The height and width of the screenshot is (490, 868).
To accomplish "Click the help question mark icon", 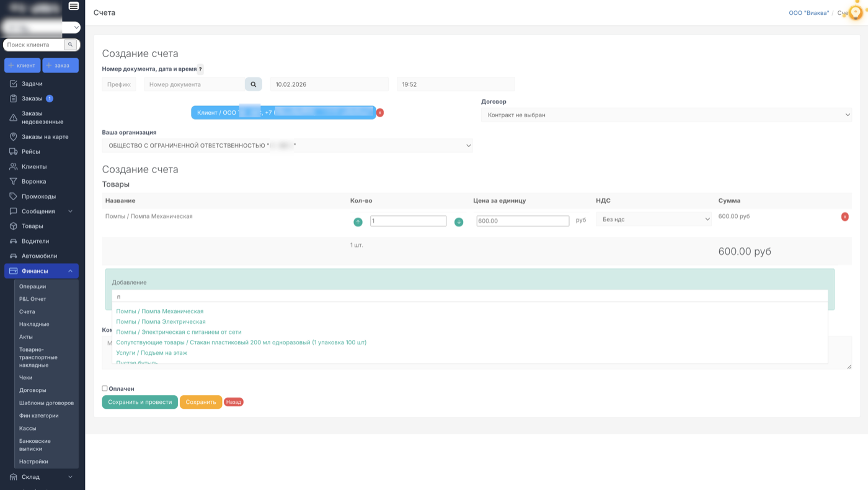I will (200, 69).
